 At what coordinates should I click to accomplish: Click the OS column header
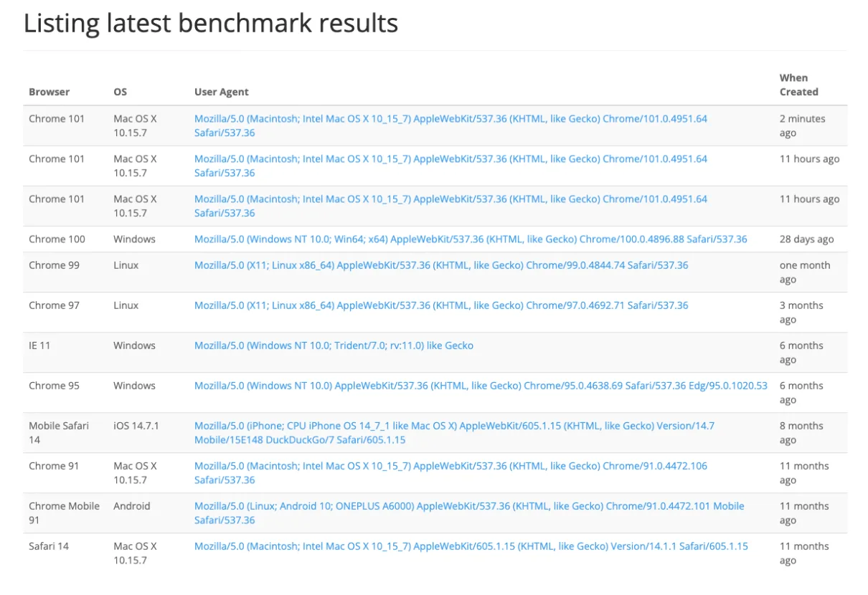coord(120,92)
